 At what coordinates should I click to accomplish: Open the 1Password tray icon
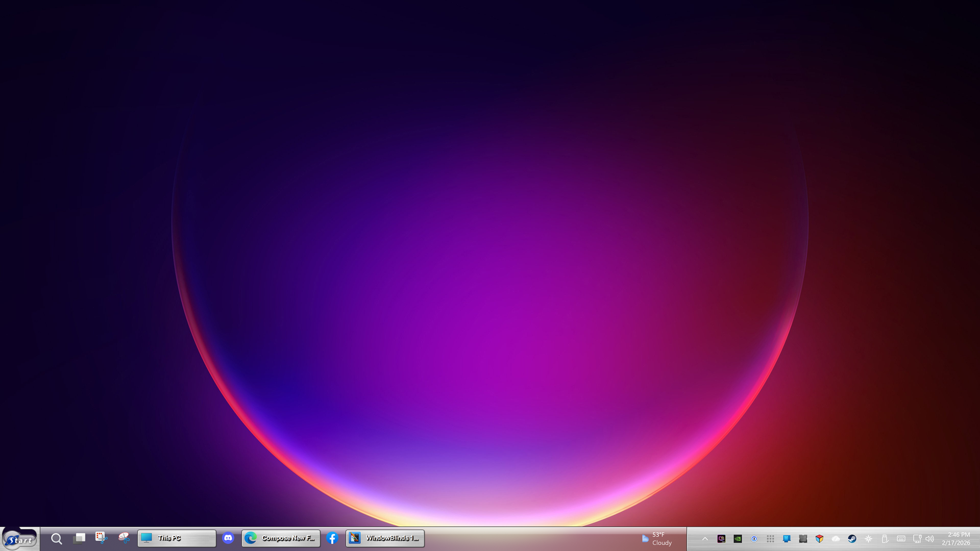point(754,539)
